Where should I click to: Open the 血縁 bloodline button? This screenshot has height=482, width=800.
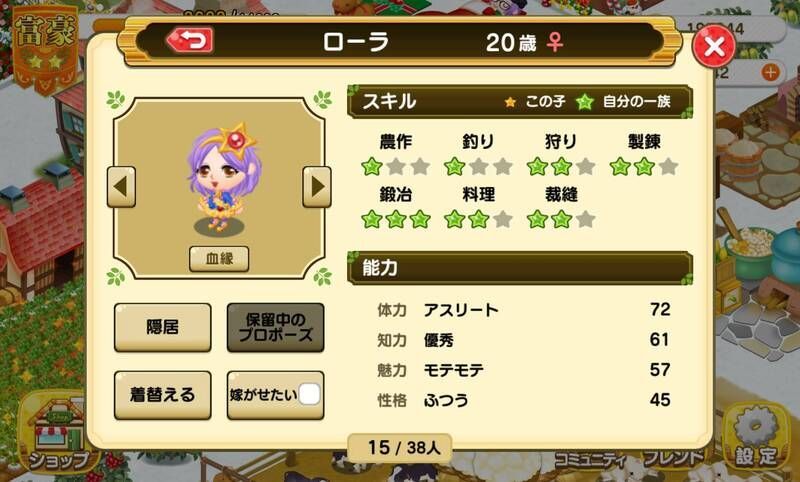click(x=219, y=259)
